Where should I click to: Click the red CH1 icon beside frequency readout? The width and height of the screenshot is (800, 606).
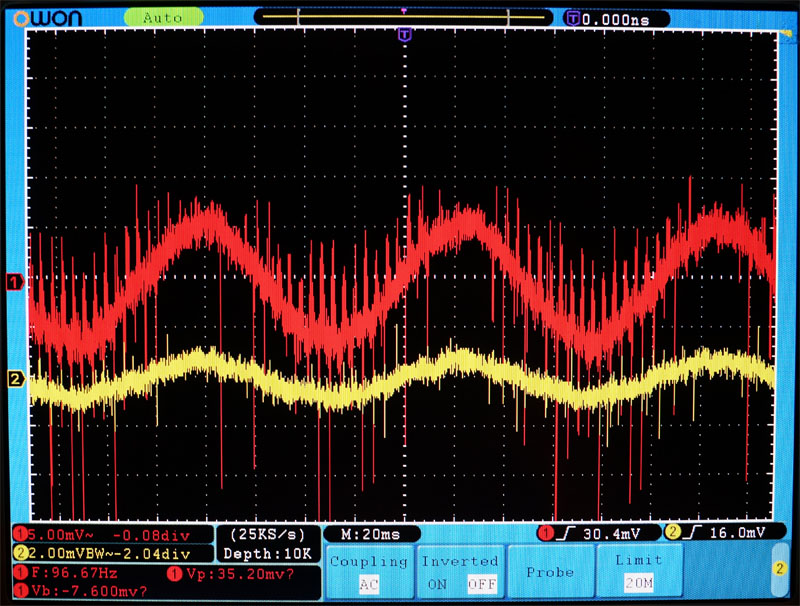click(x=21, y=574)
